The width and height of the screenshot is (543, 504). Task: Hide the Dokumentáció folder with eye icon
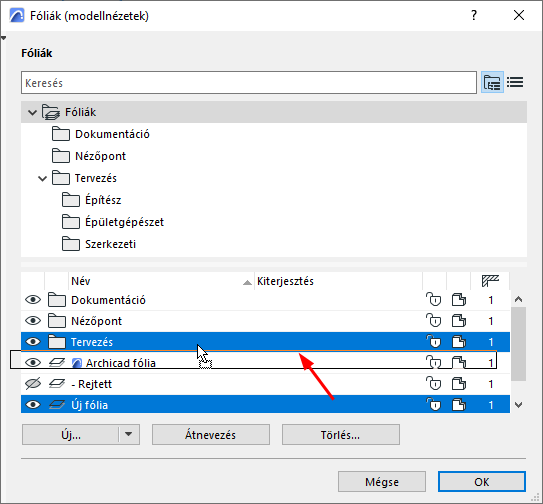click(33, 300)
